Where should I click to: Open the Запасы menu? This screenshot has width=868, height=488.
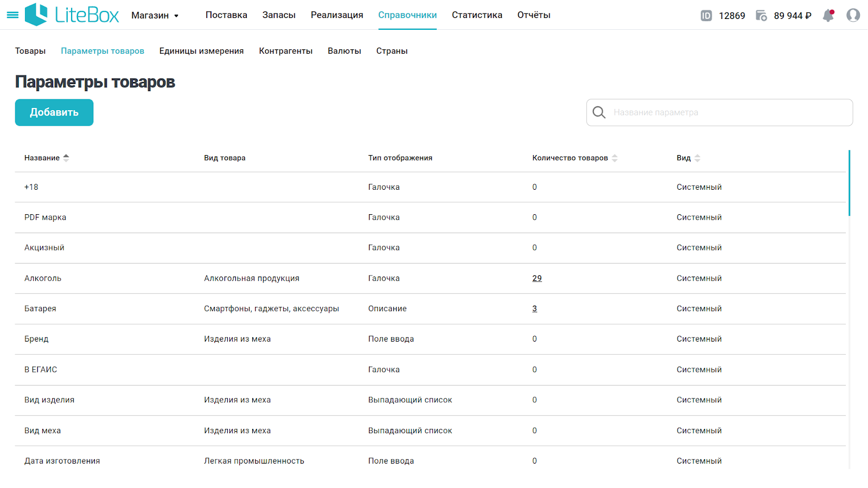[279, 15]
